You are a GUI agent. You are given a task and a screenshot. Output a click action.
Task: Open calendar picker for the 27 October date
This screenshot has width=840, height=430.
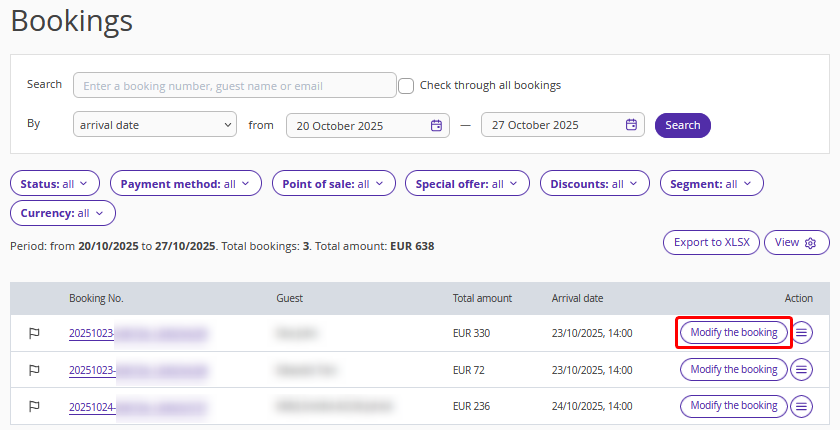(631, 125)
